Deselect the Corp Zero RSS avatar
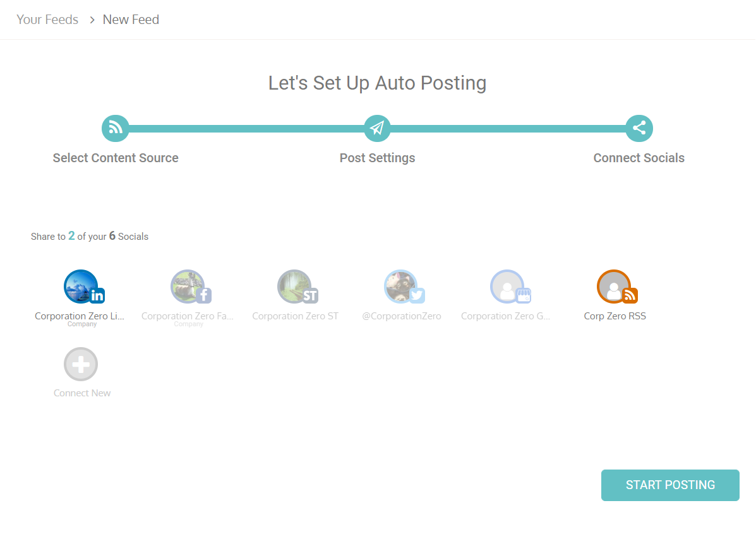 (614, 287)
